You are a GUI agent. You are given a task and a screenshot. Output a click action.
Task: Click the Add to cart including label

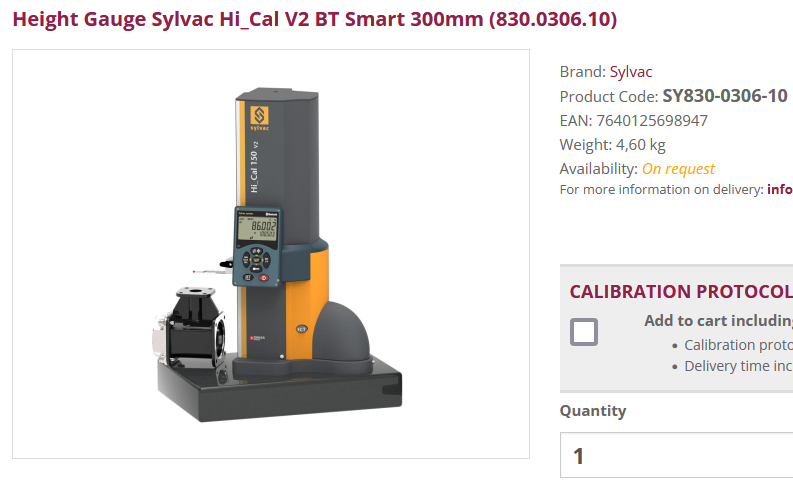pyautogui.click(x=719, y=321)
